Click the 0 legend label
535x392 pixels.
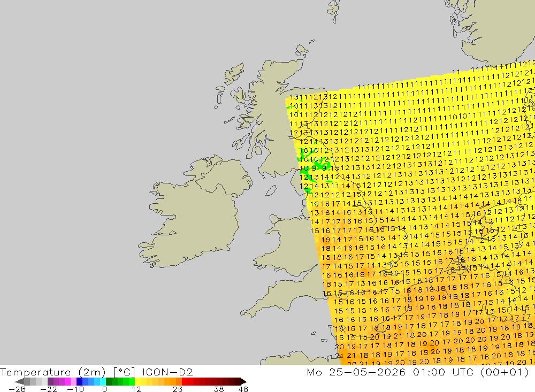pyautogui.click(x=104, y=389)
